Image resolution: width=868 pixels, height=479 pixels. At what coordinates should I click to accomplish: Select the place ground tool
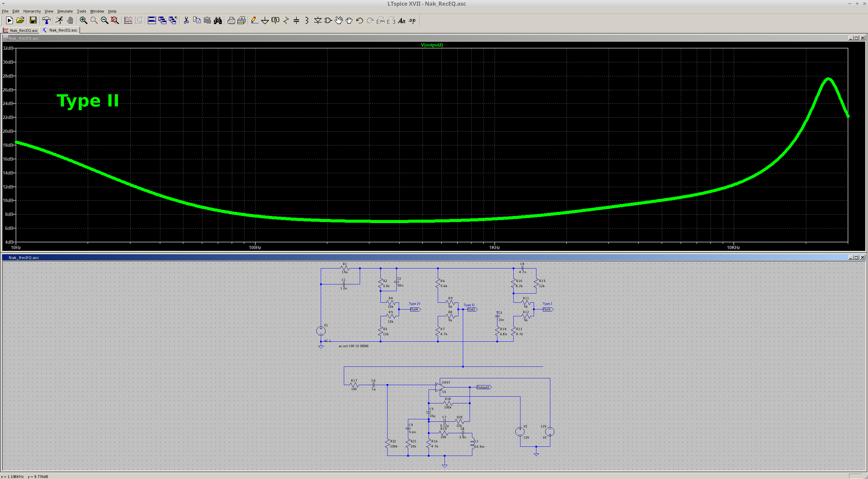pos(265,21)
